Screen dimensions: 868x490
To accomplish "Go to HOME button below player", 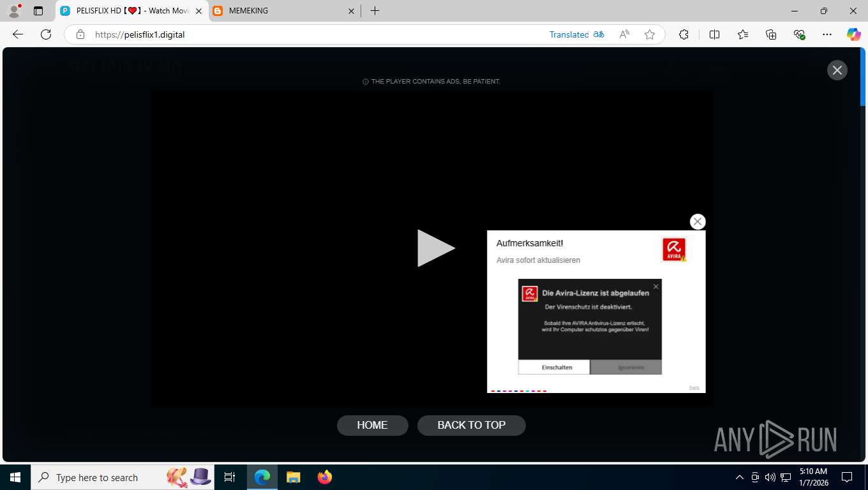I will pyautogui.click(x=372, y=425).
